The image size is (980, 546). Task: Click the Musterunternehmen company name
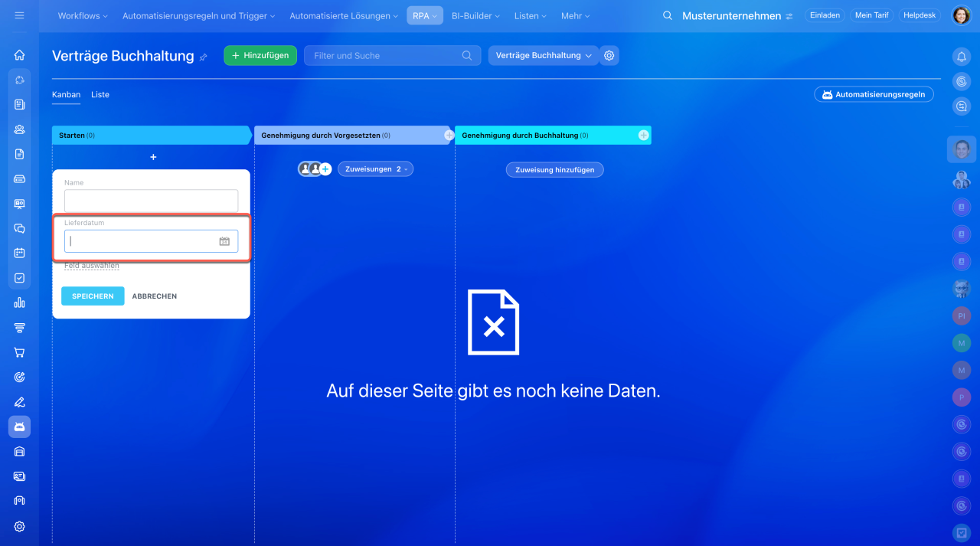pyautogui.click(x=732, y=15)
